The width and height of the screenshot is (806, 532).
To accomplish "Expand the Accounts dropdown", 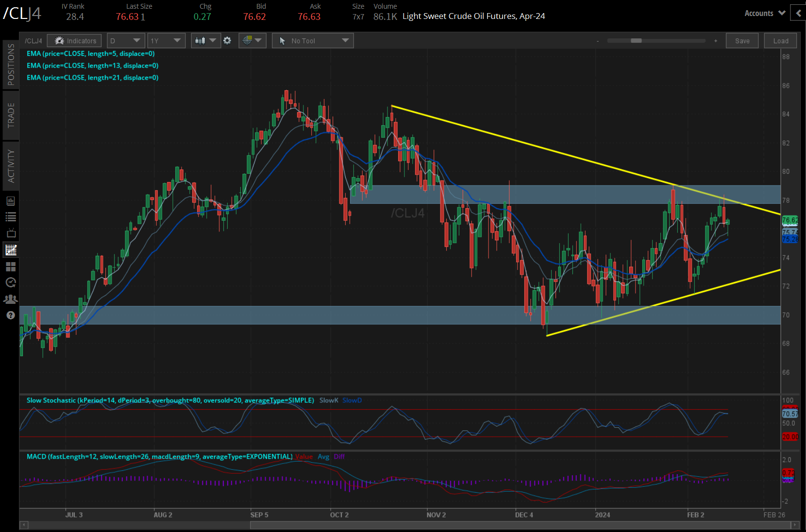I will [x=765, y=13].
